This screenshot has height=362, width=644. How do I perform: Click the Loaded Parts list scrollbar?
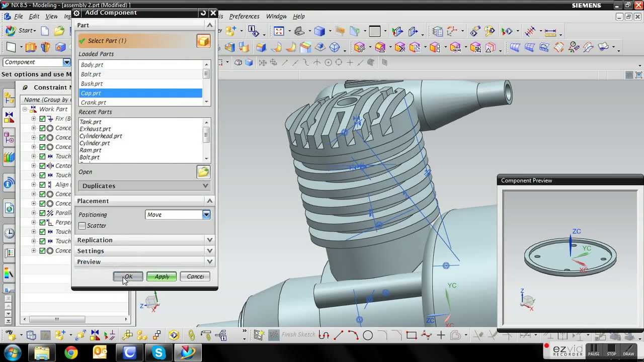coord(206,83)
